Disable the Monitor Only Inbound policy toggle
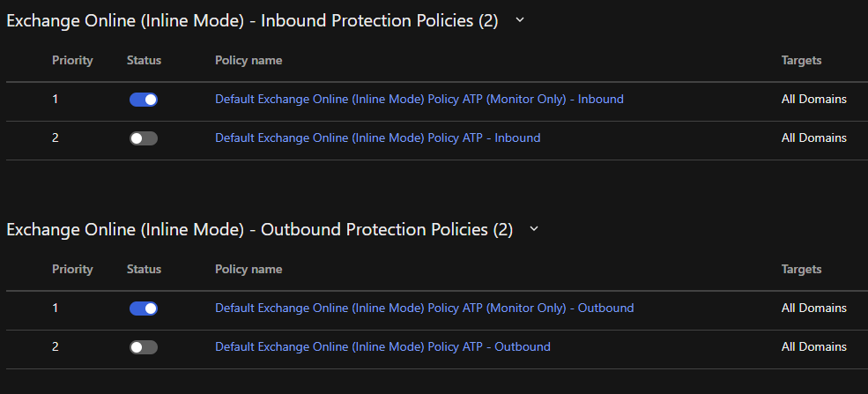Image resolution: width=868 pixels, height=394 pixels. point(144,100)
